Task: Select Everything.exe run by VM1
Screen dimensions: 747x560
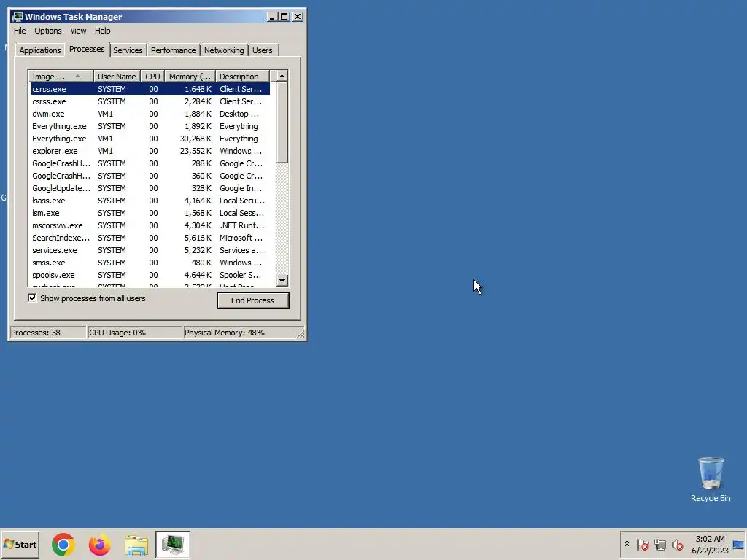Action: click(150, 139)
